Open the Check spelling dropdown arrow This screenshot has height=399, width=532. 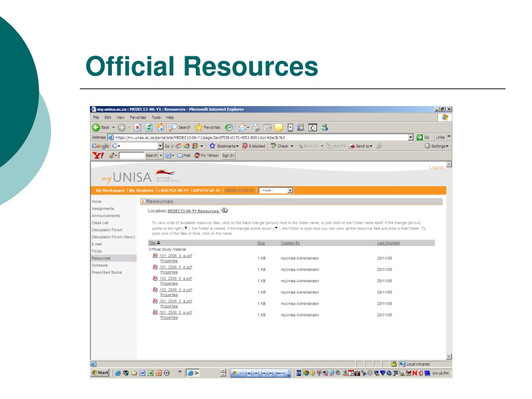point(292,146)
